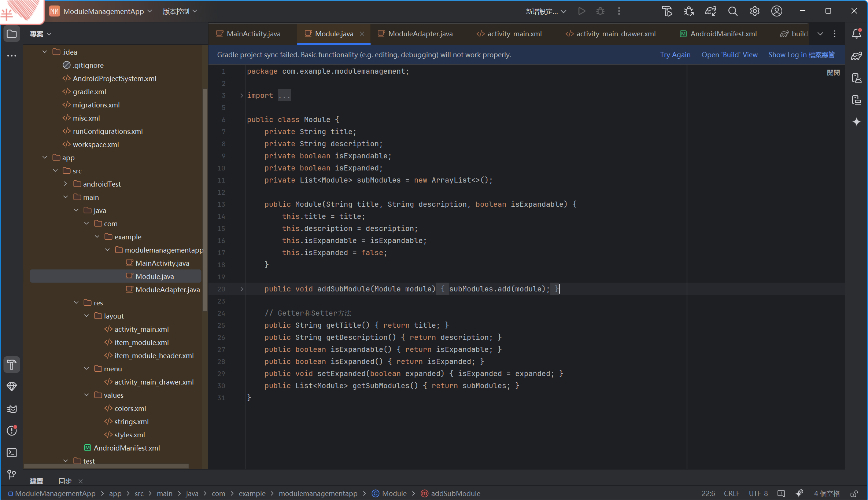Image resolution: width=868 pixels, height=500 pixels.
Task: Open the Notifications bell icon
Action: click(856, 34)
